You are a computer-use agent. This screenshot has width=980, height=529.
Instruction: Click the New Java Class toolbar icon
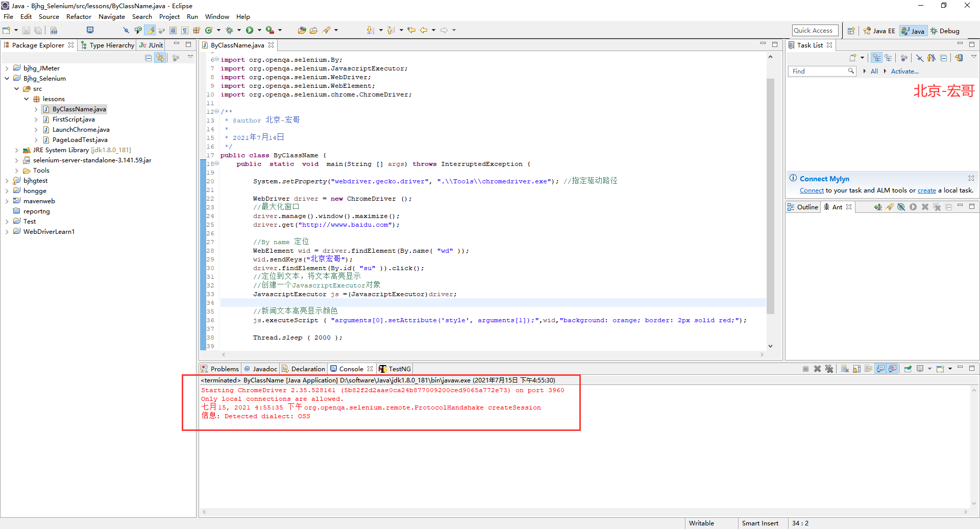tap(209, 30)
